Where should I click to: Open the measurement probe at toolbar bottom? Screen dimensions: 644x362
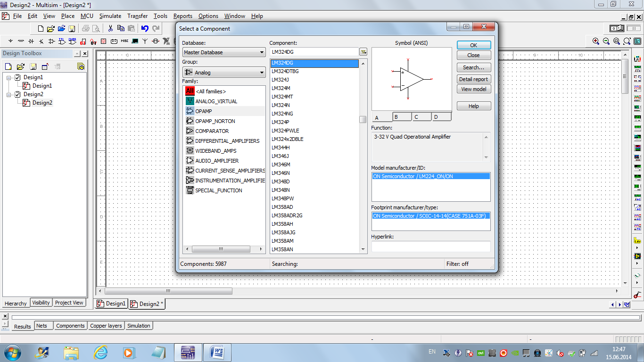(x=637, y=295)
